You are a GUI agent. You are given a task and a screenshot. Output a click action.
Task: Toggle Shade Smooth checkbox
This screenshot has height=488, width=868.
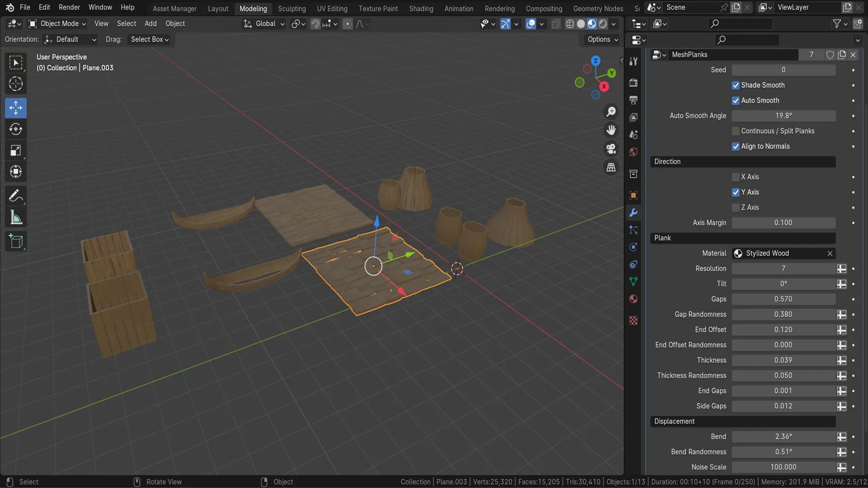pyautogui.click(x=735, y=85)
